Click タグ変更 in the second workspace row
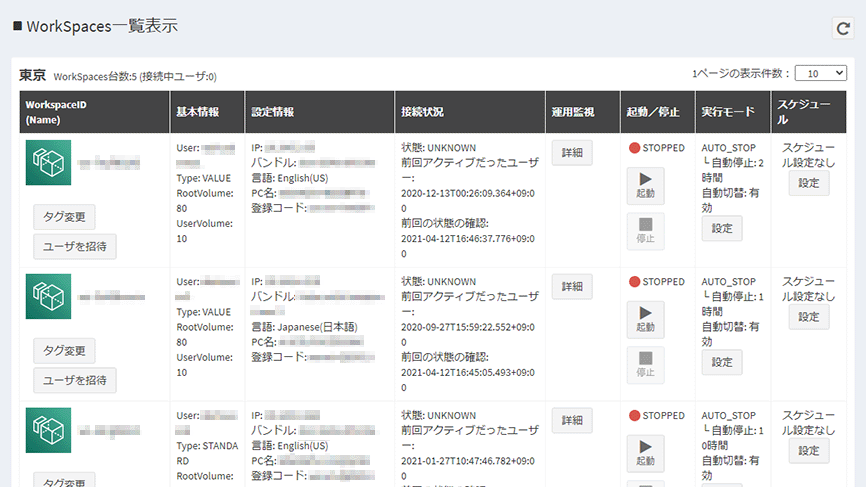The width and height of the screenshot is (866, 487). 64,351
